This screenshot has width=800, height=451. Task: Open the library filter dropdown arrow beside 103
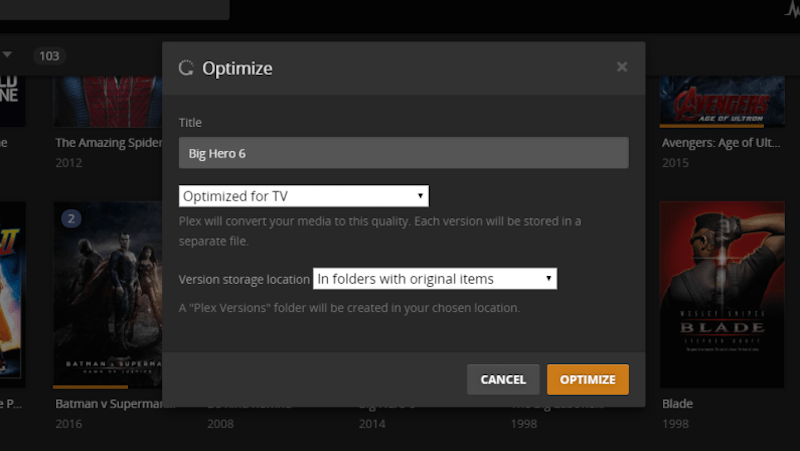(x=8, y=55)
